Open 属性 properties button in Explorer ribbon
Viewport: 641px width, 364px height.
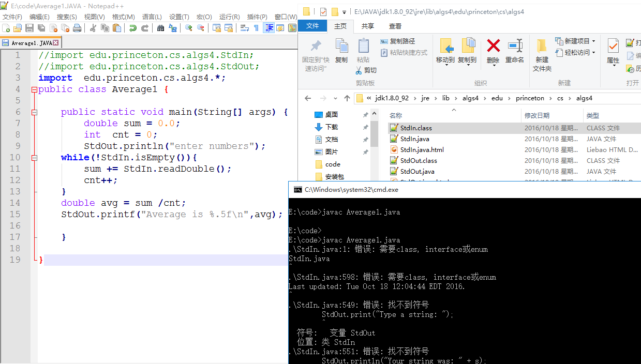pos(613,52)
